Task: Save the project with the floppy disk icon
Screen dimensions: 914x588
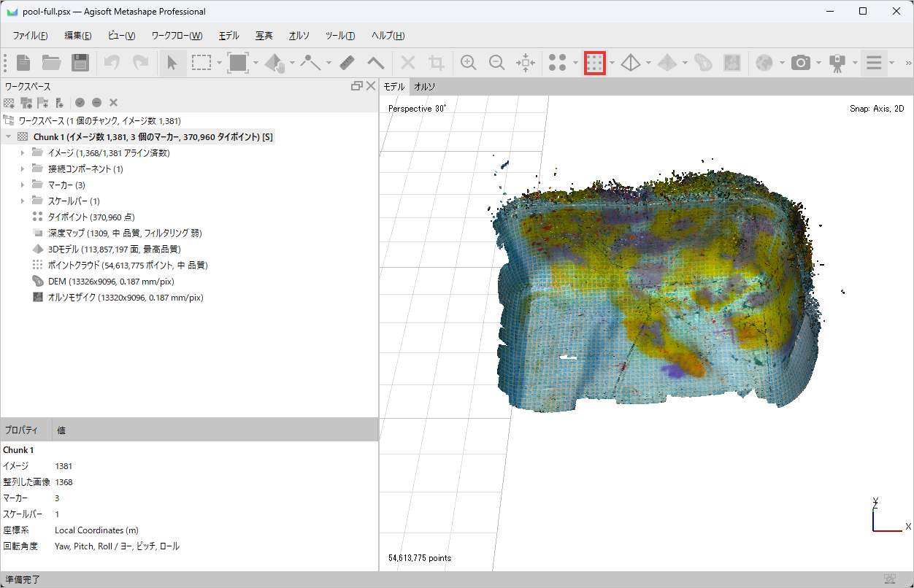Action: [80, 63]
